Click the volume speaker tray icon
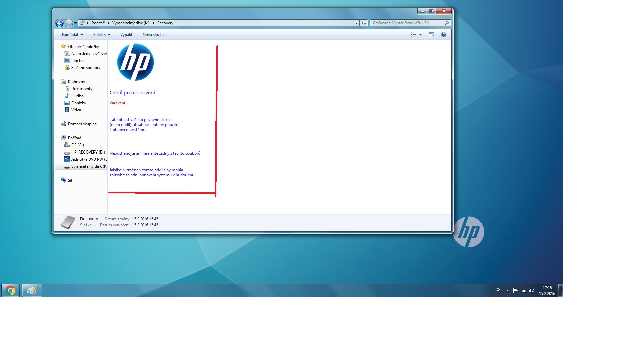The image size is (644, 362). point(531,291)
